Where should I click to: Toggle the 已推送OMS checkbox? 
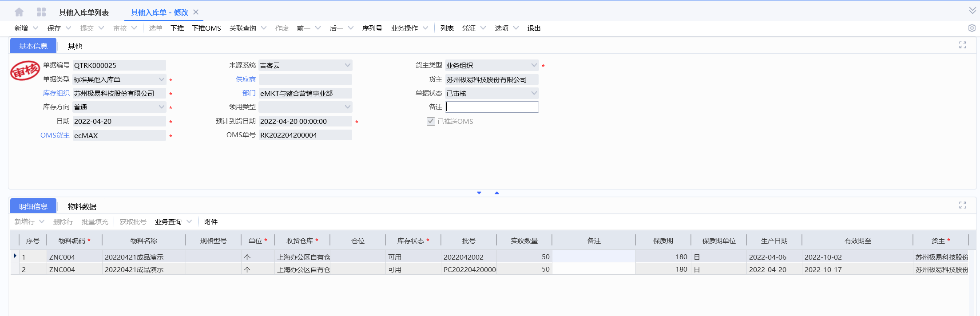tap(431, 121)
